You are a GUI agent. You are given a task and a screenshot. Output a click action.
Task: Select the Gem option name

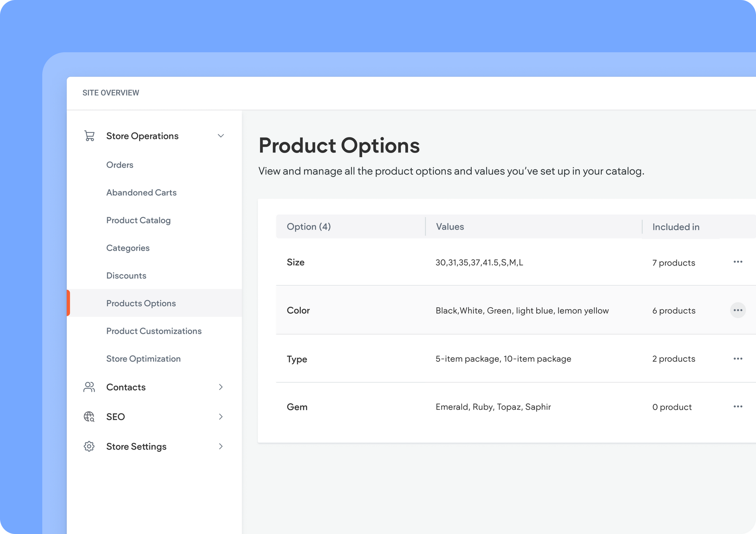(297, 407)
